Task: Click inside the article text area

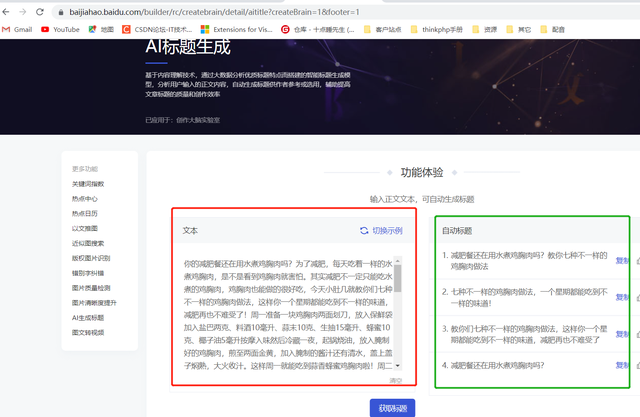Action: [288, 314]
